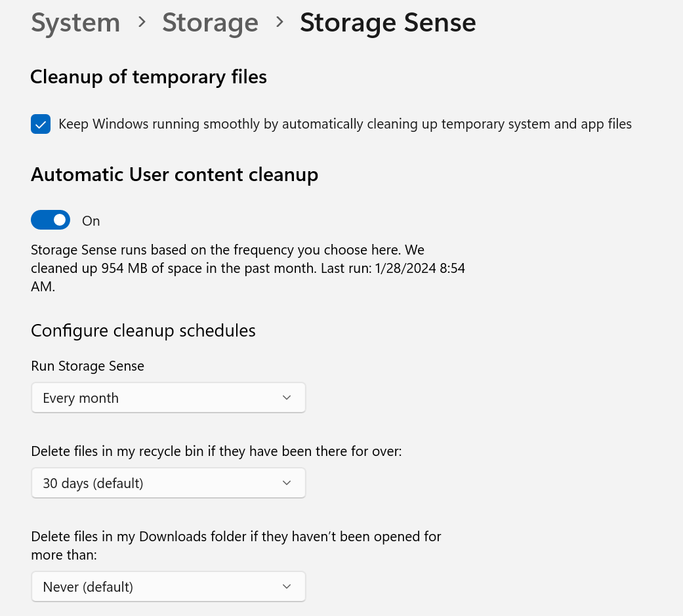Screen dimensions: 683x616
Task: Click the "Run Storage Sense" field label
Action: pyautogui.click(x=87, y=366)
